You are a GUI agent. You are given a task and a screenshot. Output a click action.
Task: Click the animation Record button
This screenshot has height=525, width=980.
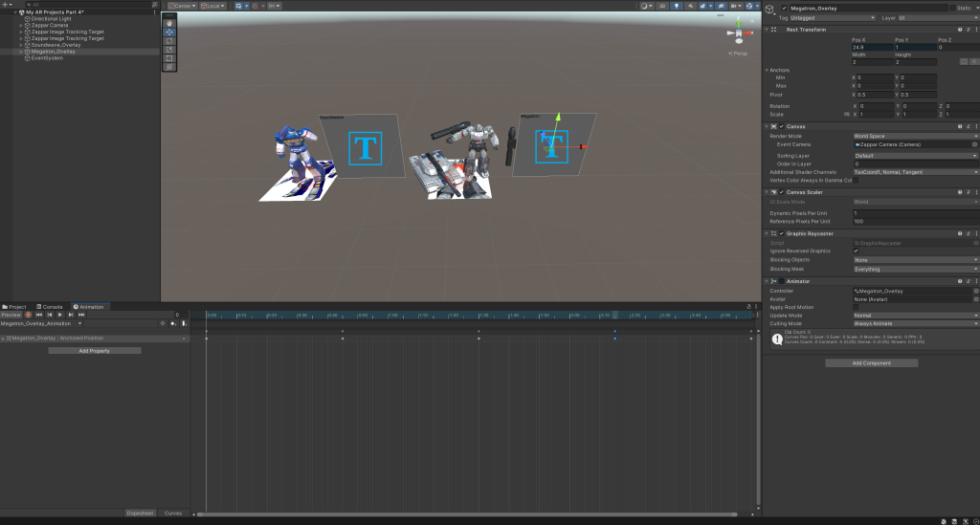[x=28, y=315]
